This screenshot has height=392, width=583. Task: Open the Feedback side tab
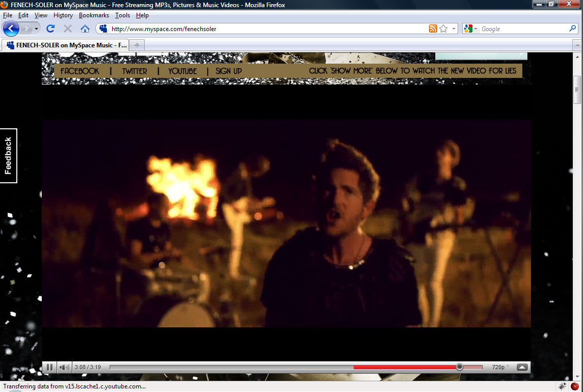[x=8, y=156]
